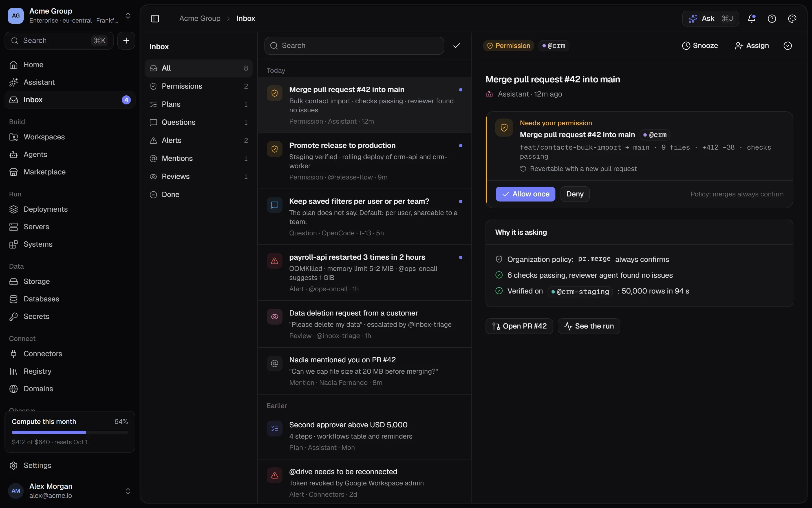812x508 pixels.
Task: Click Allow once button
Action: pos(525,194)
